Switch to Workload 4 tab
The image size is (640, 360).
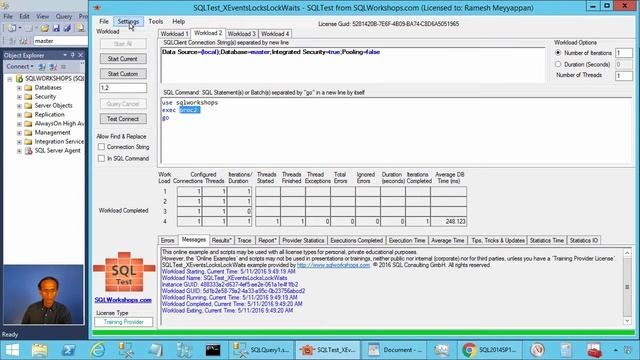pos(275,34)
